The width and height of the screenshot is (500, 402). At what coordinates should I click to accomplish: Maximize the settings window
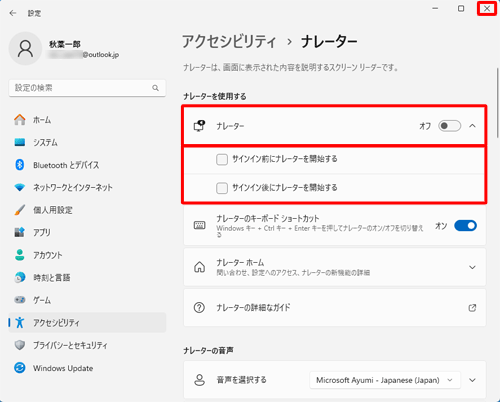coord(461,8)
